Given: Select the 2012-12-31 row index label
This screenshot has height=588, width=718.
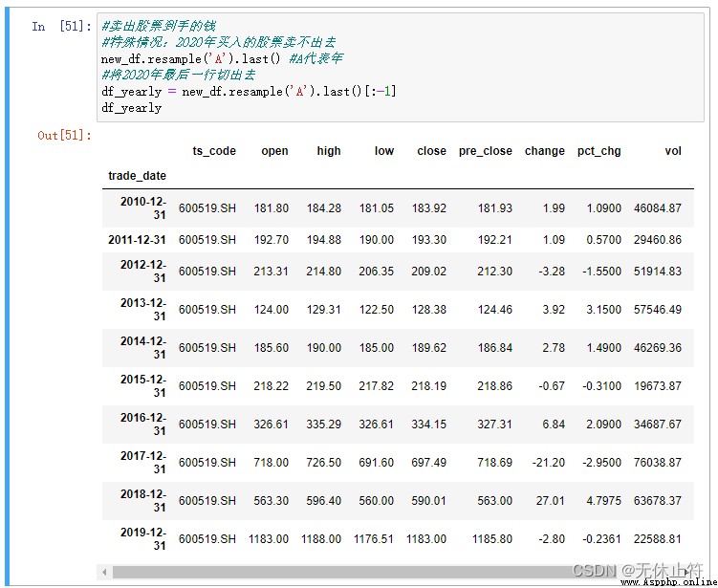Looking at the screenshot, I should coord(142,272).
